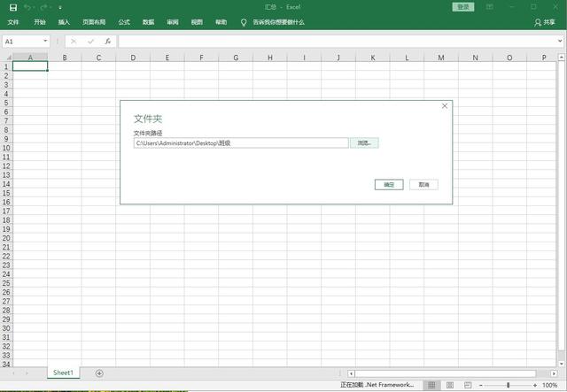The image size is (567, 392).
Task: Expand the formula bar chevron
Action: tap(559, 42)
